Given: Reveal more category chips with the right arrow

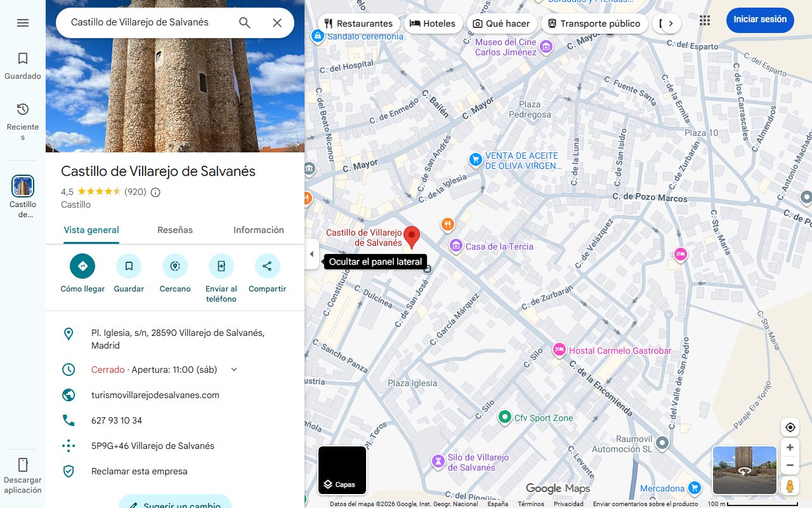Looking at the screenshot, I should click(671, 23).
